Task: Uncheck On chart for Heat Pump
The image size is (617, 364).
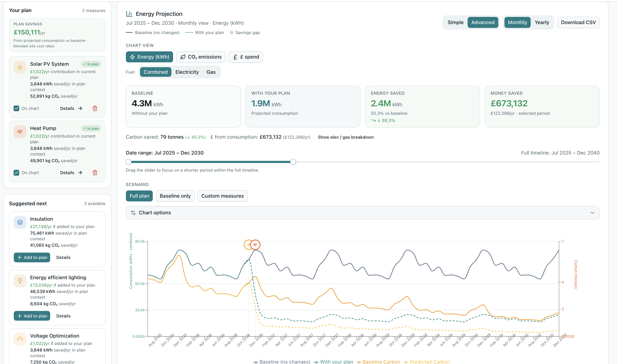Action: 17,173
